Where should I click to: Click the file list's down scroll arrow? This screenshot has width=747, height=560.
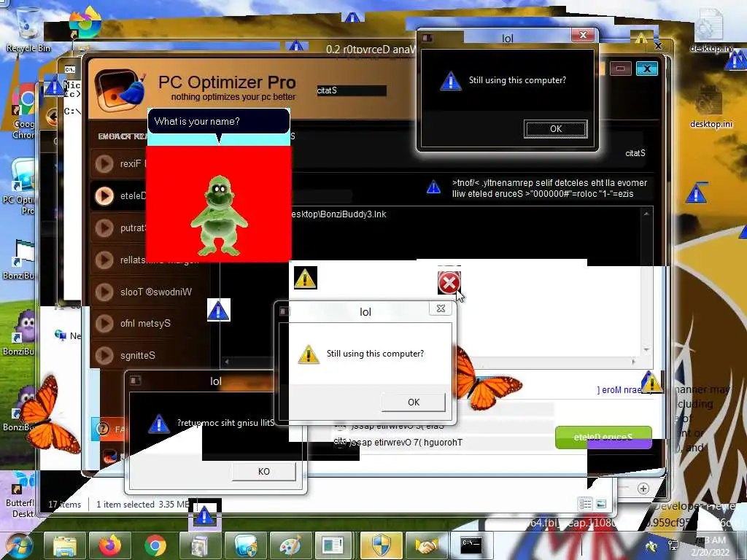coord(646,350)
